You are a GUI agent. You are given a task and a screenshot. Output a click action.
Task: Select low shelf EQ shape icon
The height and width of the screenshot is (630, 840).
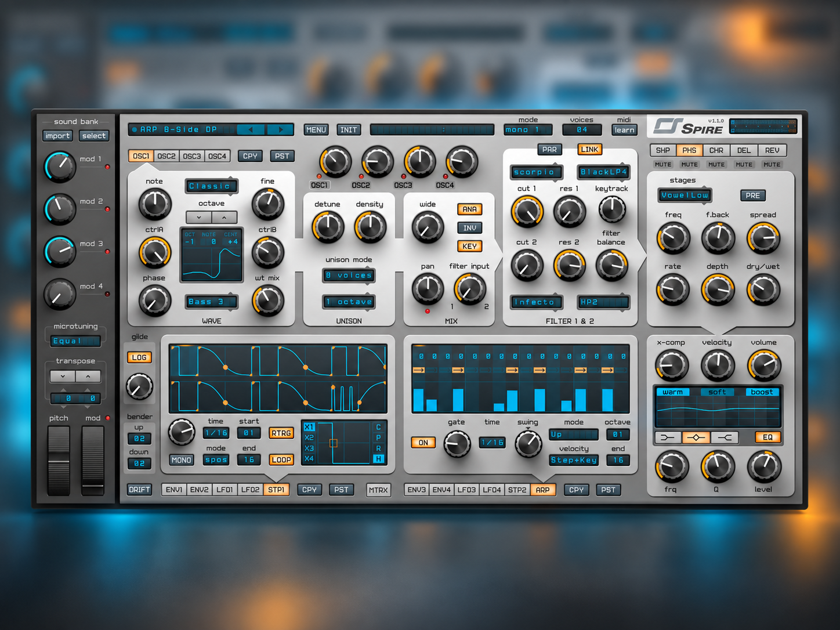(x=668, y=437)
